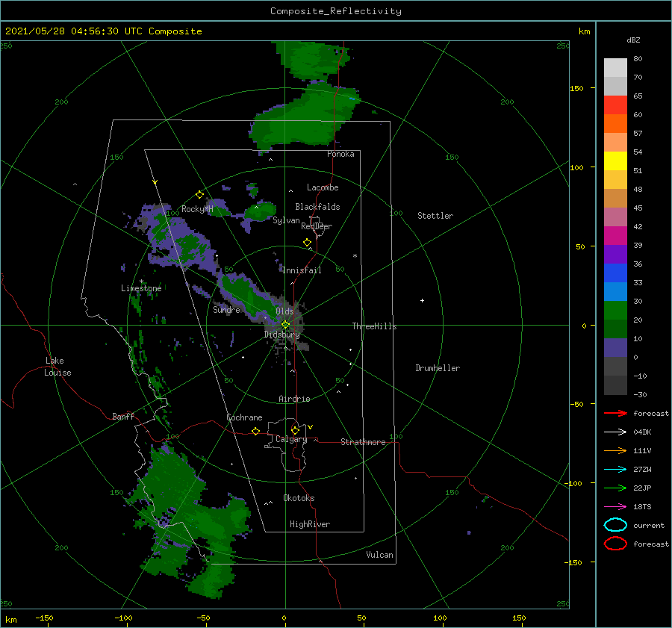Viewport: 672px width, 628px height.
Task: Click the Sylvan label
Action: [286, 220]
